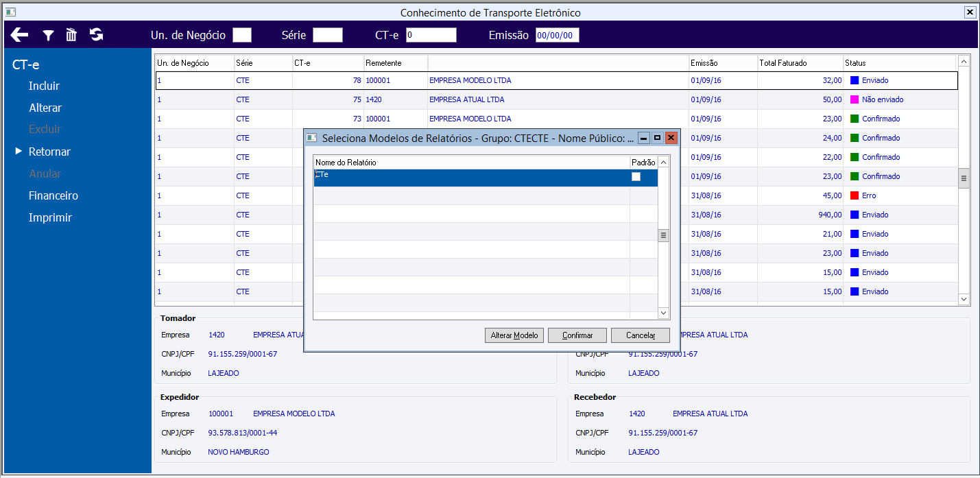Click Expedidor CNPJ 93.578.813/0001-44

[x=243, y=433]
